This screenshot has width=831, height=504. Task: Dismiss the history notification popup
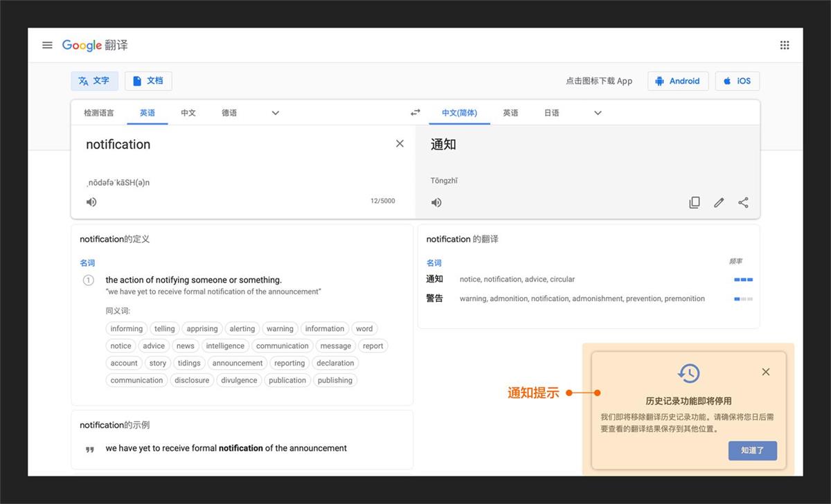(765, 372)
